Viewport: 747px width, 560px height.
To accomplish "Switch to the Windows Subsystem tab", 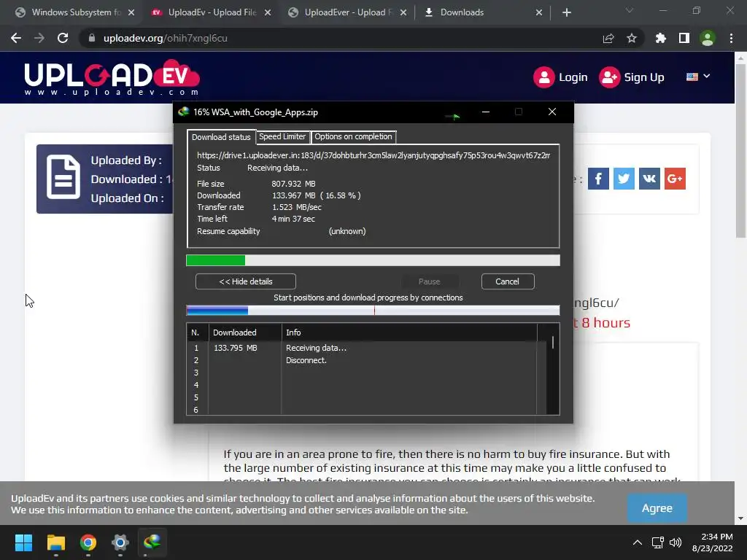I will [69, 12].
